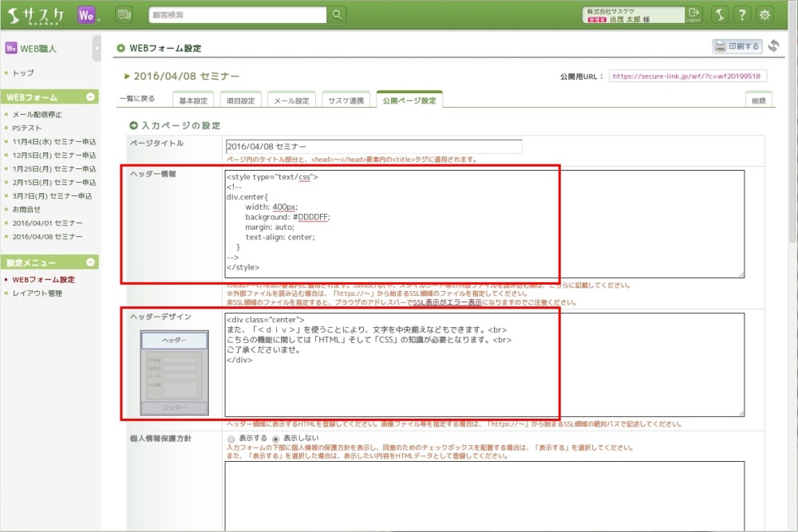
Task: Click the green S icon in the header
Action: click(719, 15)
